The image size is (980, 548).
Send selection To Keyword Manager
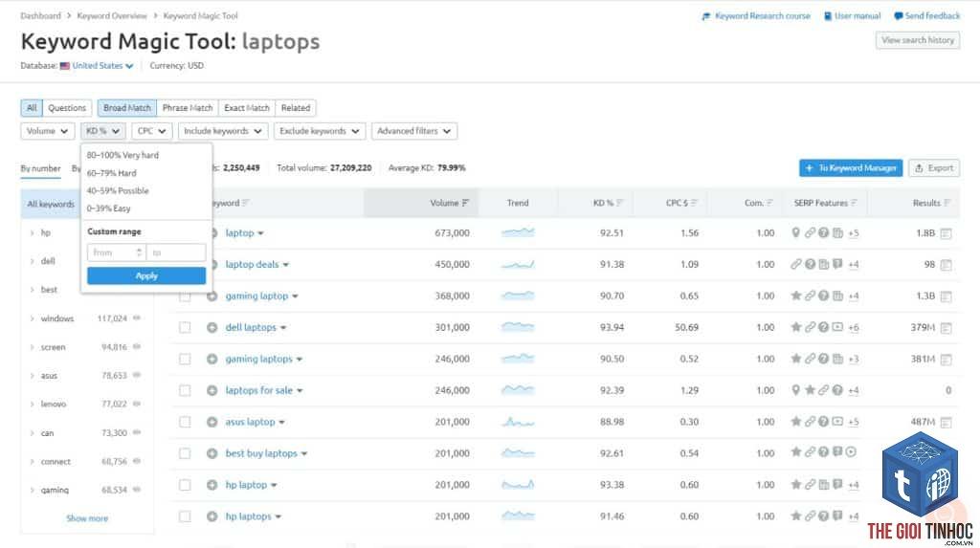pyautogui.click(x=851, y=168)
